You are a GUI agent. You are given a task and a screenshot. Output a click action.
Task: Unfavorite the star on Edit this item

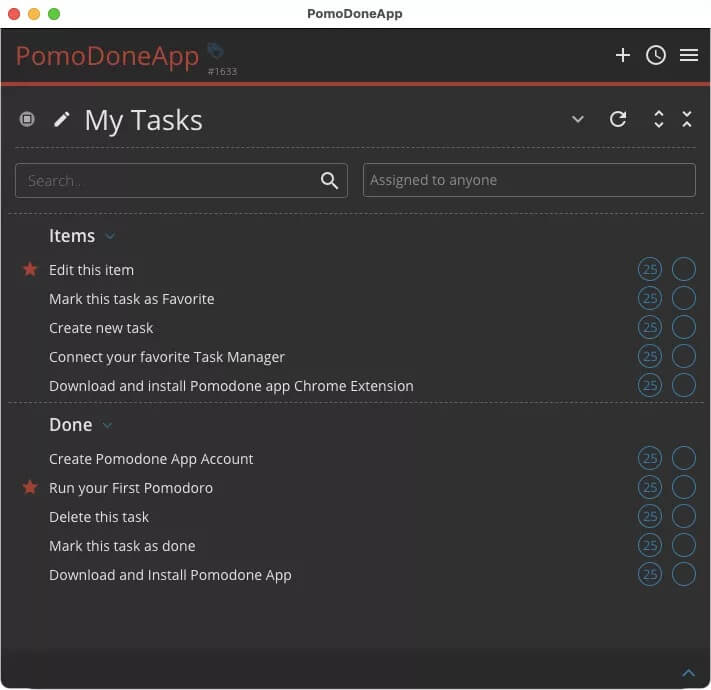pyautogui.click(x=30, y=269)
